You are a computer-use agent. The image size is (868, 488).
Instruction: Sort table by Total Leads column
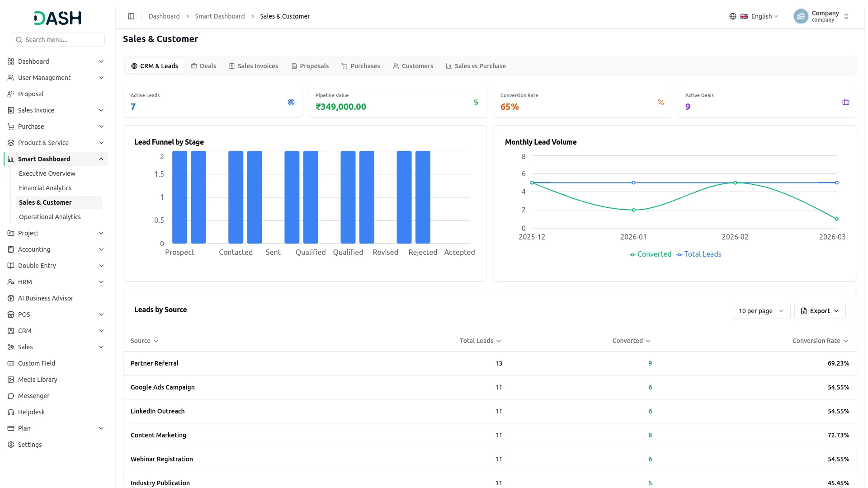pyautogui.click(x=480, y=341)
